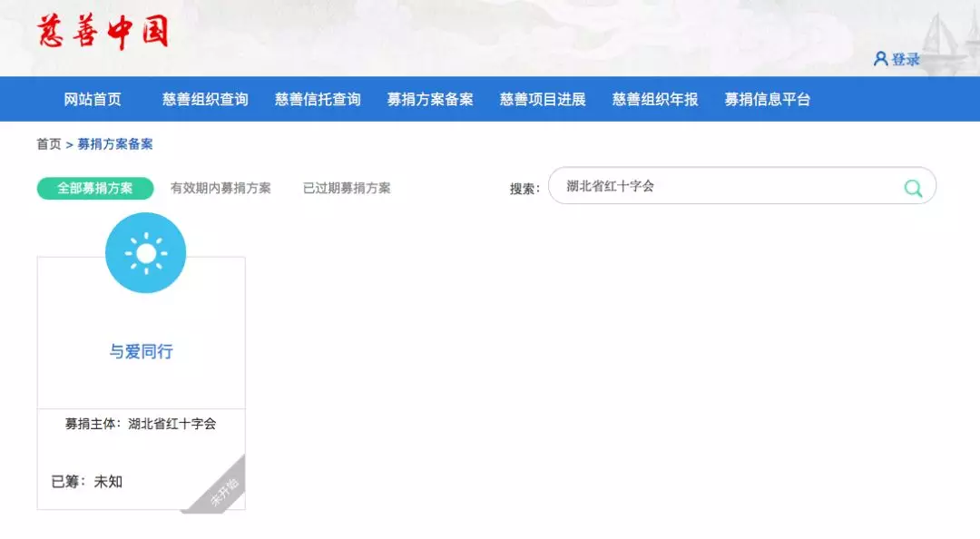This screenshot has width=980, height=539.
Task: Click the search field containing 湖北省红十字会
Action: [726, 187]
